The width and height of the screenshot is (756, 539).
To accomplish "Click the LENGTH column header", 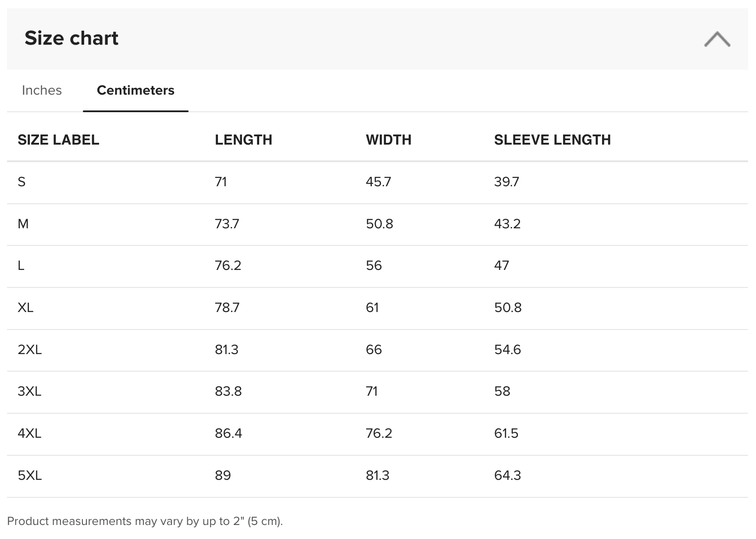I will coord(243,140).
